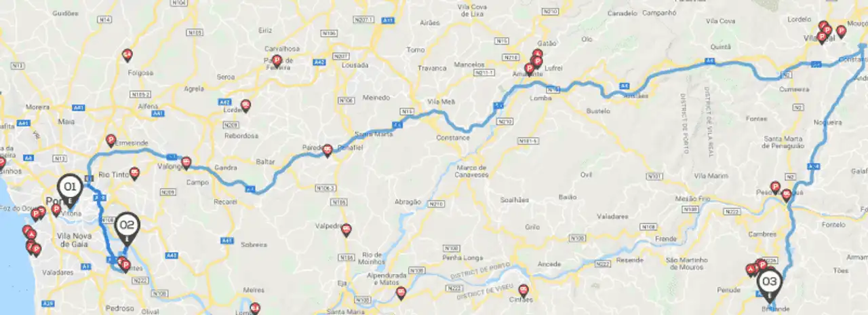The height and width of the screenshot is (315, 868).
Task: Open the red marker at Valongo
Action: tap(186, 163)
